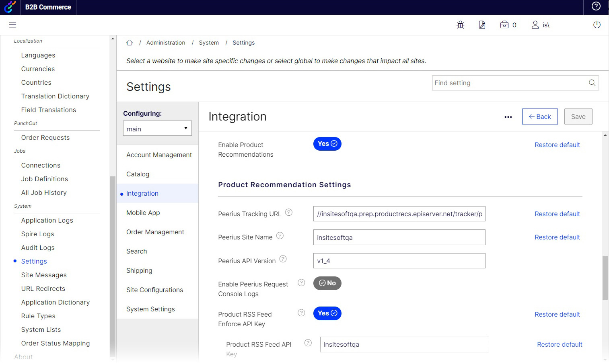Open the ellipsis options next to Back

(508, 117)
